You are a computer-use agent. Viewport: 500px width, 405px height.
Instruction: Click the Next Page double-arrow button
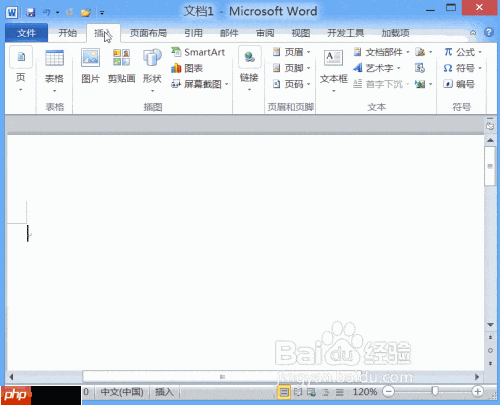click(490, 363)
